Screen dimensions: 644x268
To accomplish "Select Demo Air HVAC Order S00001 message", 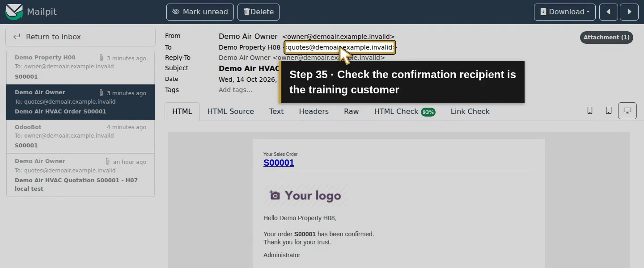I will pos(80,102).
